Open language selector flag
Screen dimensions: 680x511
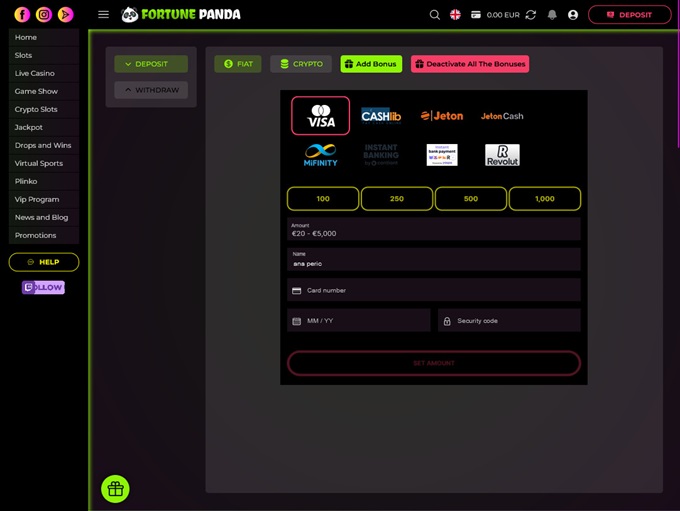tap(455, 15)
